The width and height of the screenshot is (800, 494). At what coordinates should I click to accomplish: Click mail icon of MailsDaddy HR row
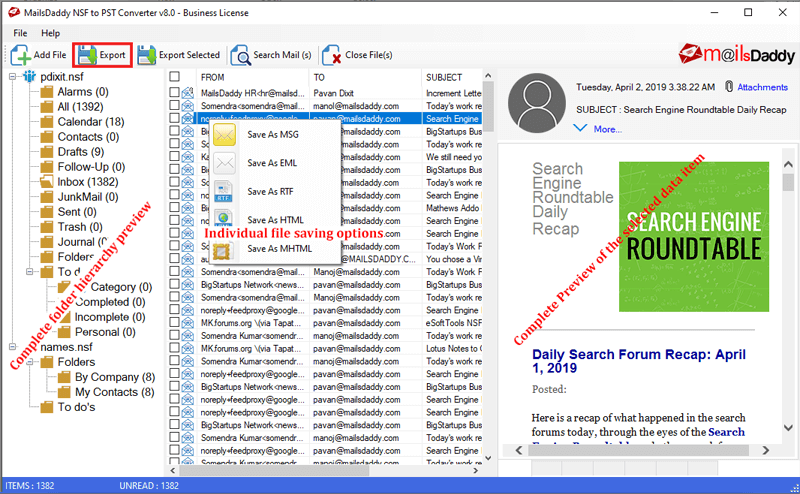[188, 93]
